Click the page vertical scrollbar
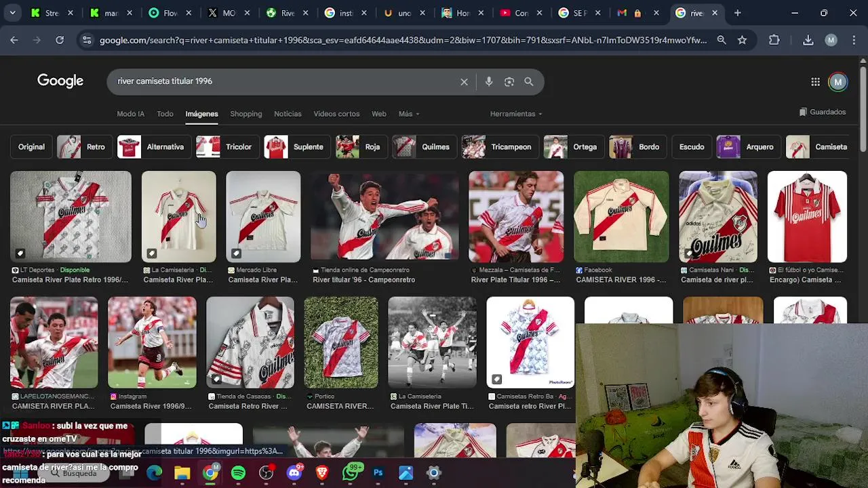The image size is (868, 488). pyautogui.click(x=863, y=108)
